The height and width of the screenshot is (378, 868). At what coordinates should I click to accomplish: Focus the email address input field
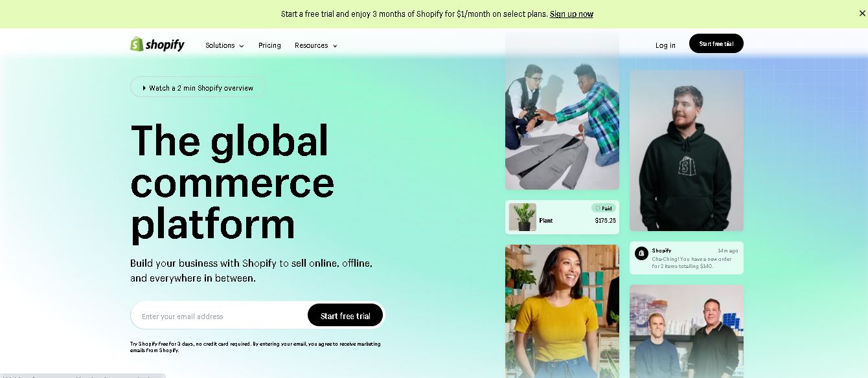219,316
